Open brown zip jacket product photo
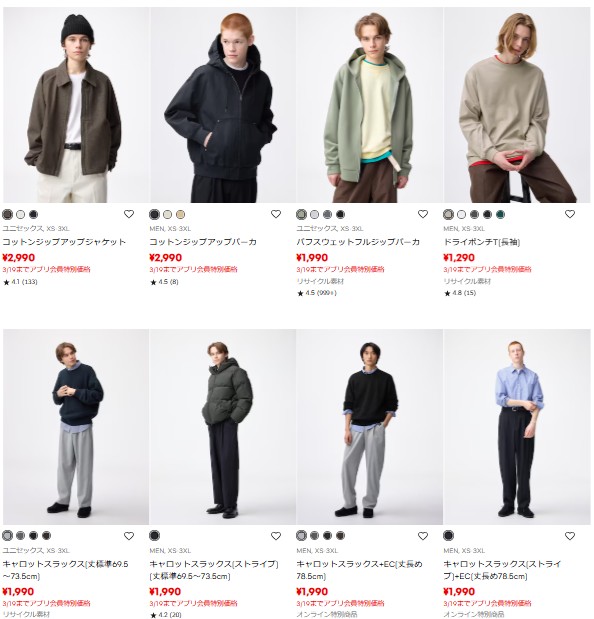Image resolution: width=594 pixels, height=619 pixels. click(x=76, y=105)
